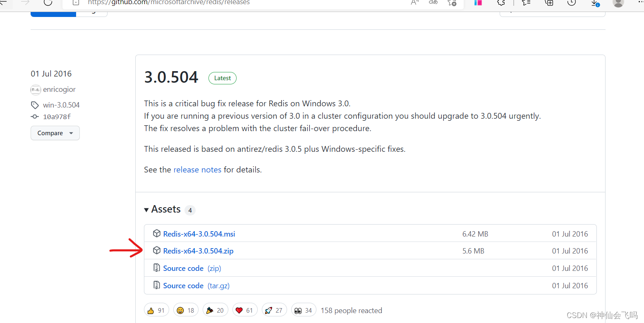Open enricogior's profile link

59,89
